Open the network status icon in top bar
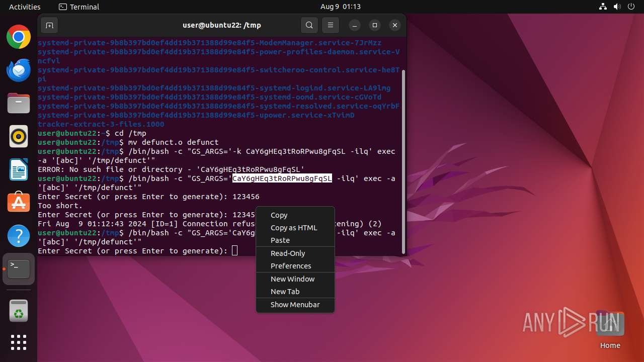This screenshot has height=362, width=644. pyautogui.click(x=603, y=7)
